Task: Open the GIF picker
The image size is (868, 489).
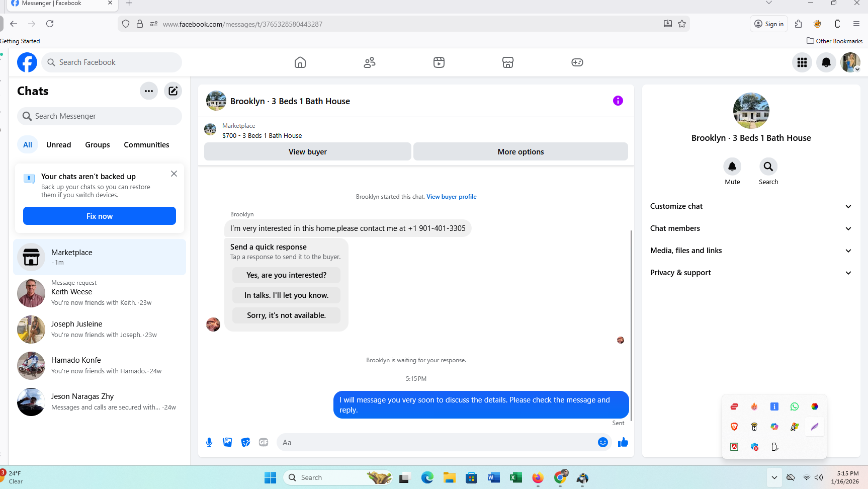Action: (264, 442)
